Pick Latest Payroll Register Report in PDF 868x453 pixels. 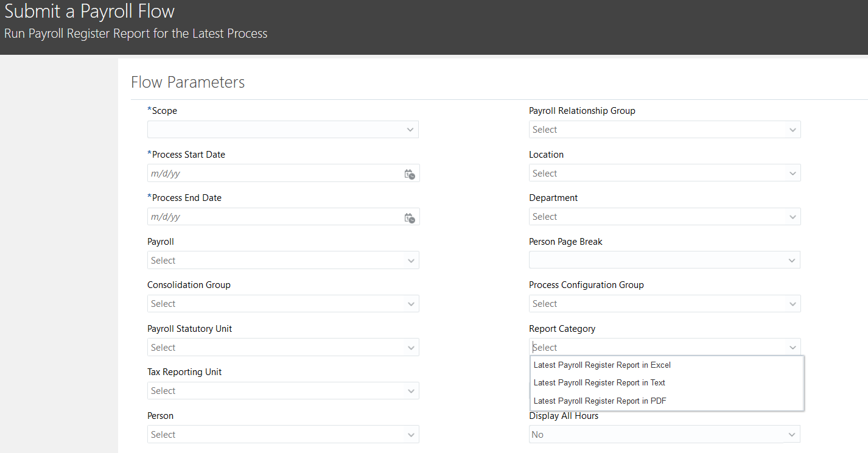[x=600, y=401]
